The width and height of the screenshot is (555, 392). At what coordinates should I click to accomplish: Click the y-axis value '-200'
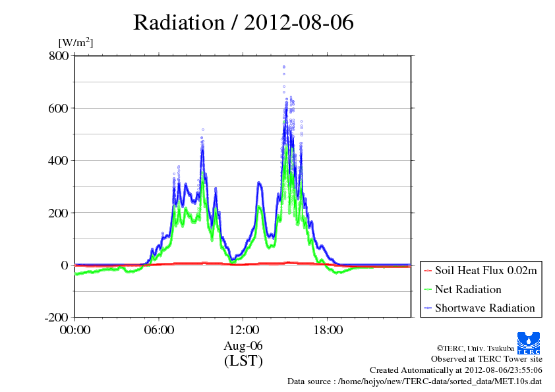[x=56, y=318]
